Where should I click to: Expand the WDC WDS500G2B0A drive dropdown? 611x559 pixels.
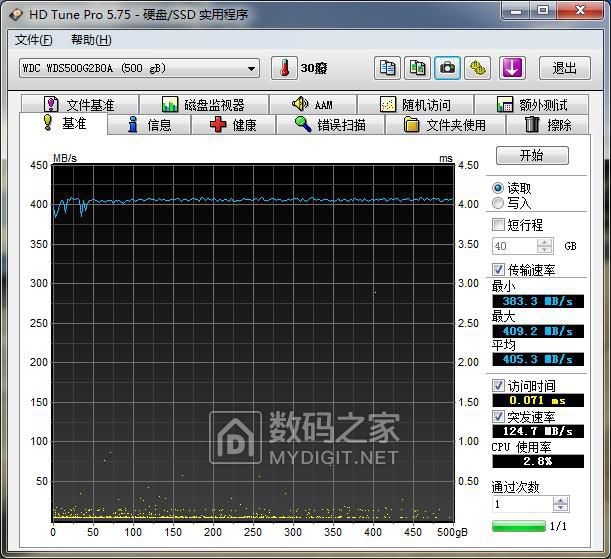139,68
